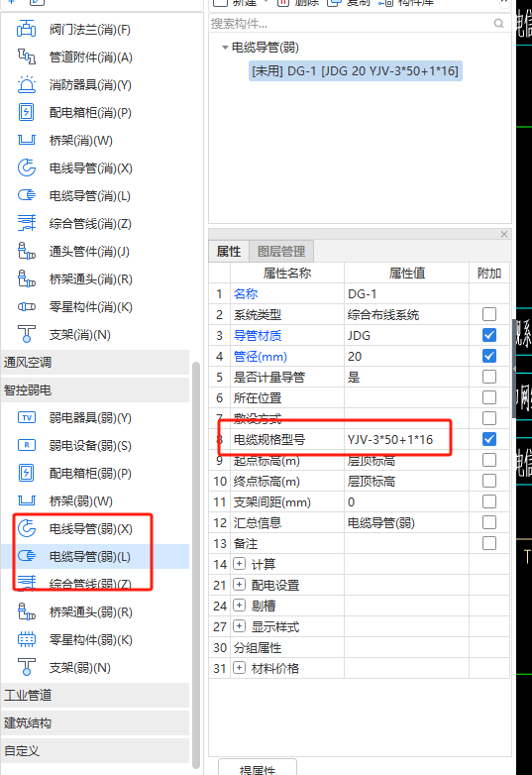Select the 支架(弱)(N) icon
The height and width of the screenshot is (775, 532).
tap(26, 667)
